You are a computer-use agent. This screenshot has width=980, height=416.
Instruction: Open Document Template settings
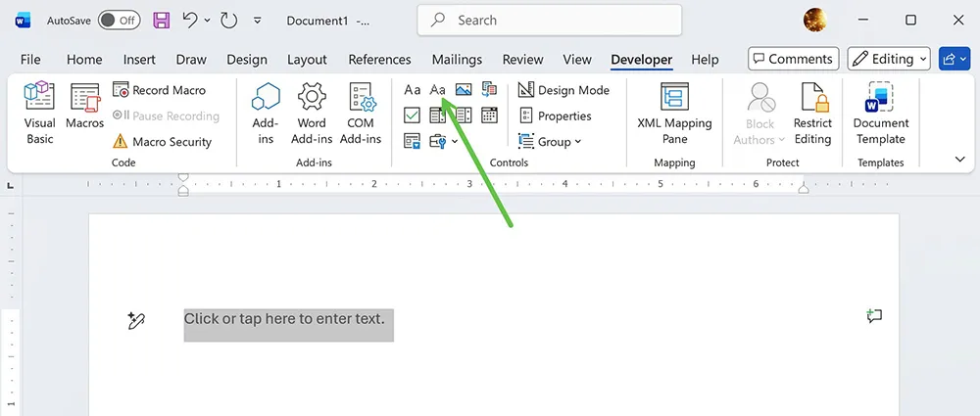click(x=880, y=114)
